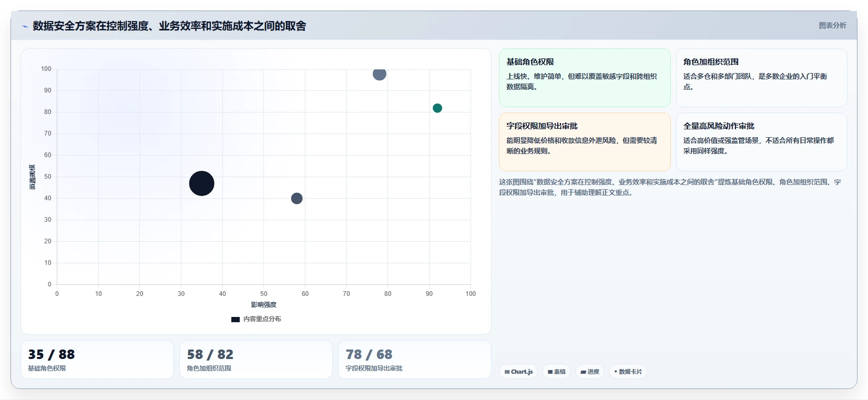Click the y-axis tick value 100

tap(46, 69)
